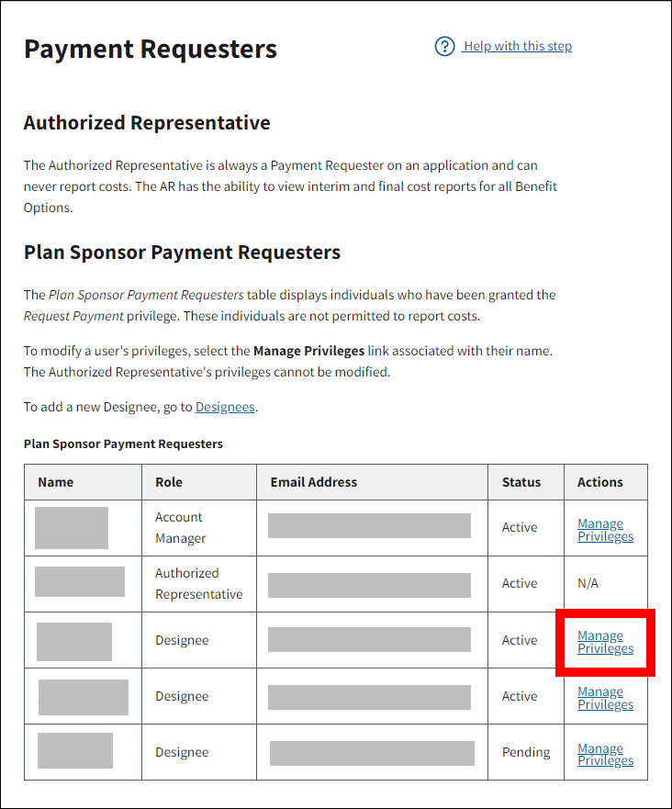Click the Payment Requesters page title

pyautogui.click(x=151, y=49)
